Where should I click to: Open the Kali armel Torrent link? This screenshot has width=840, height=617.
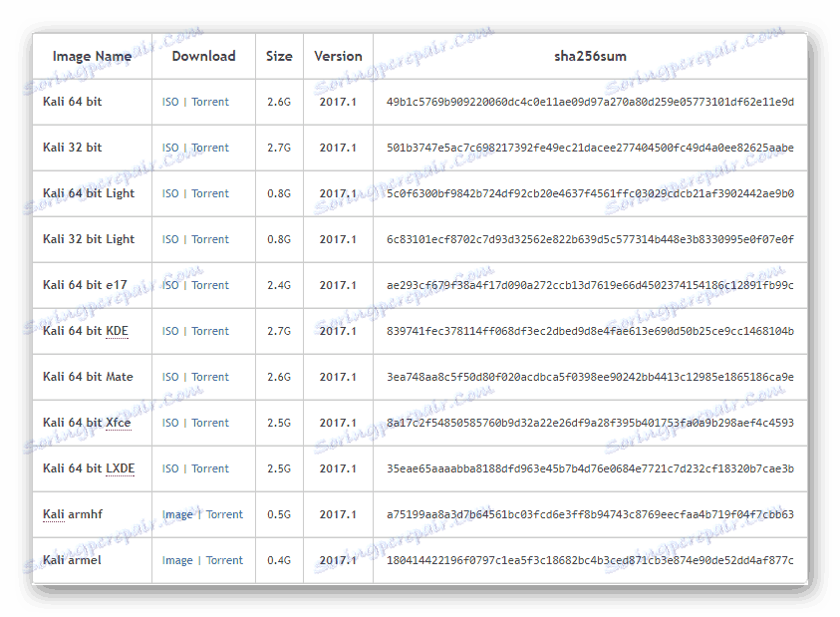click(x=224, y=560)
